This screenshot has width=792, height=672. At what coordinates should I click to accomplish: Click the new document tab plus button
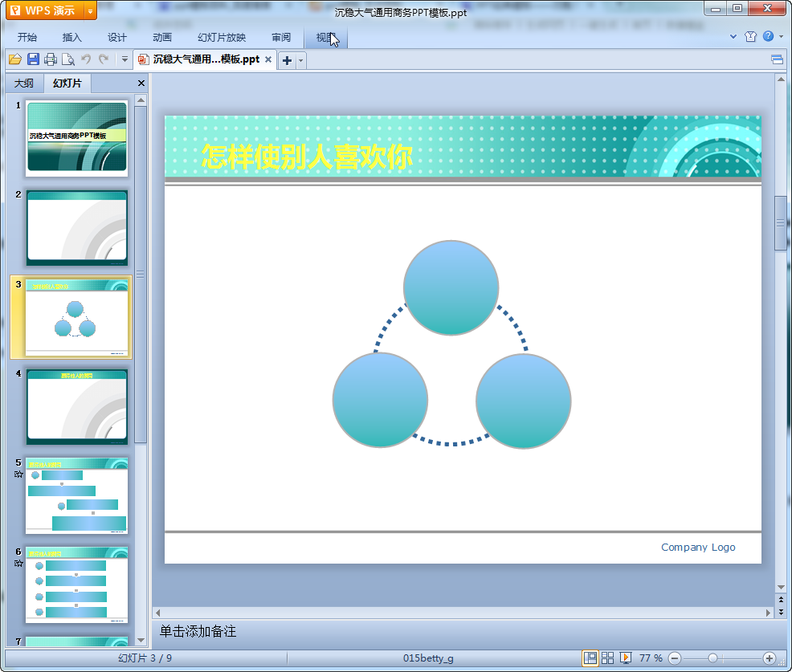click(287, 60)
